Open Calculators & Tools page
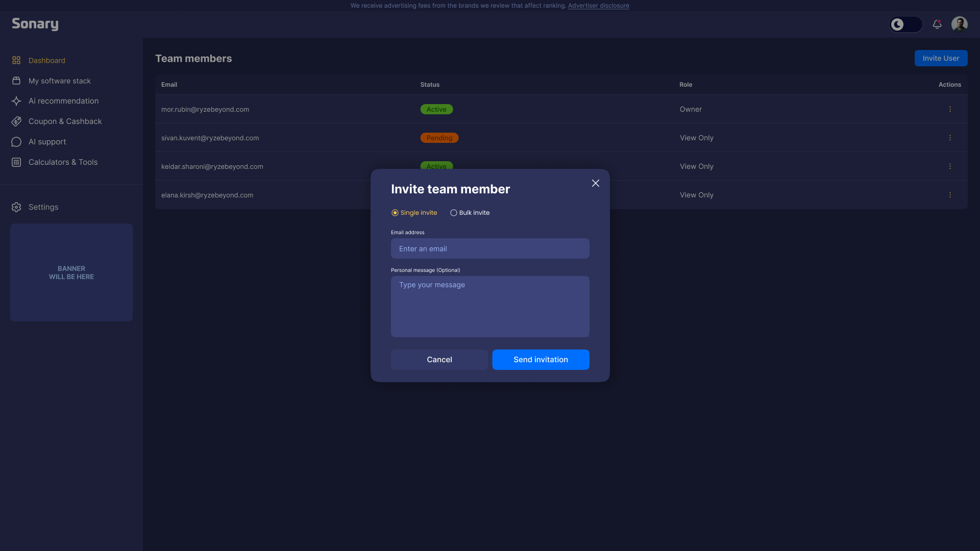The width and height of the screenshot is (980, 551). (x=63, y=162)
